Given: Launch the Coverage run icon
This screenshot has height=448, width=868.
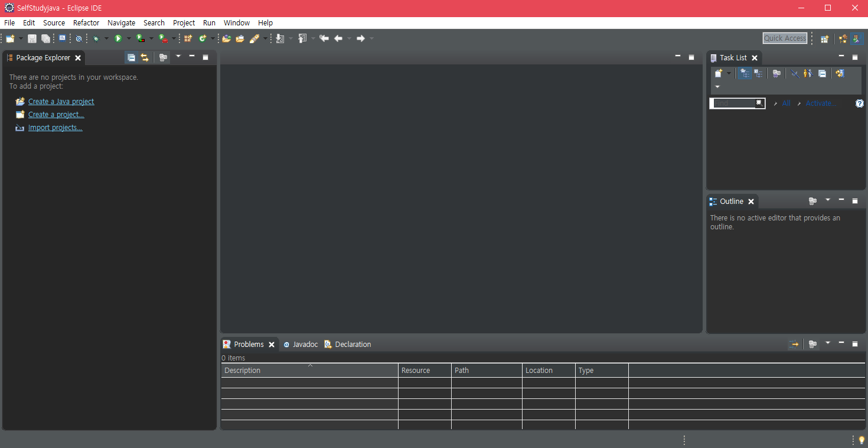Looking at the screenshot, I should 140,38.
